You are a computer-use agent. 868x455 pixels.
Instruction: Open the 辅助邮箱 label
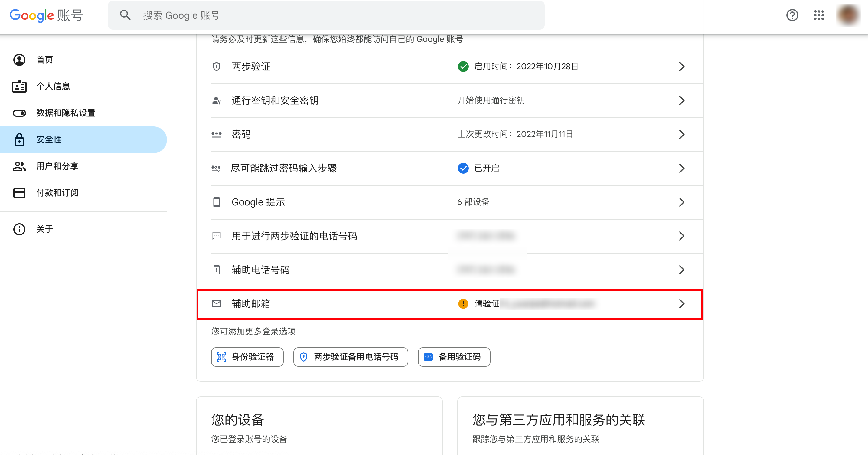[251, 304]
